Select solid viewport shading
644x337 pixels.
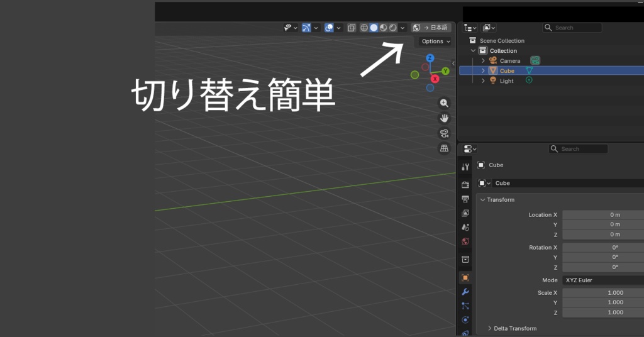click(374, 28)
